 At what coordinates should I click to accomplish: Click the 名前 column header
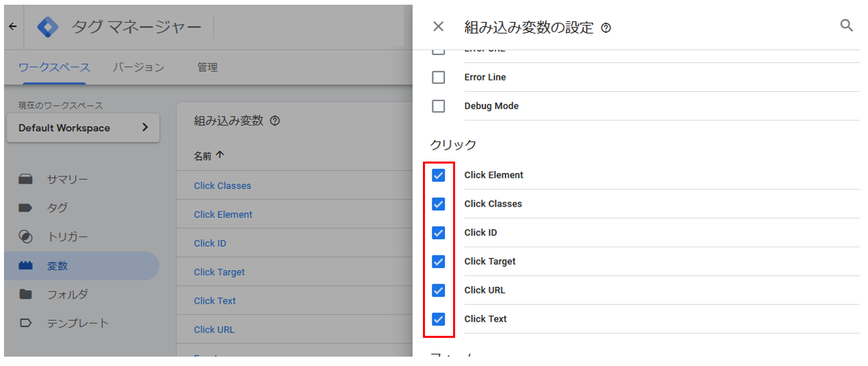tap(202, 156)
